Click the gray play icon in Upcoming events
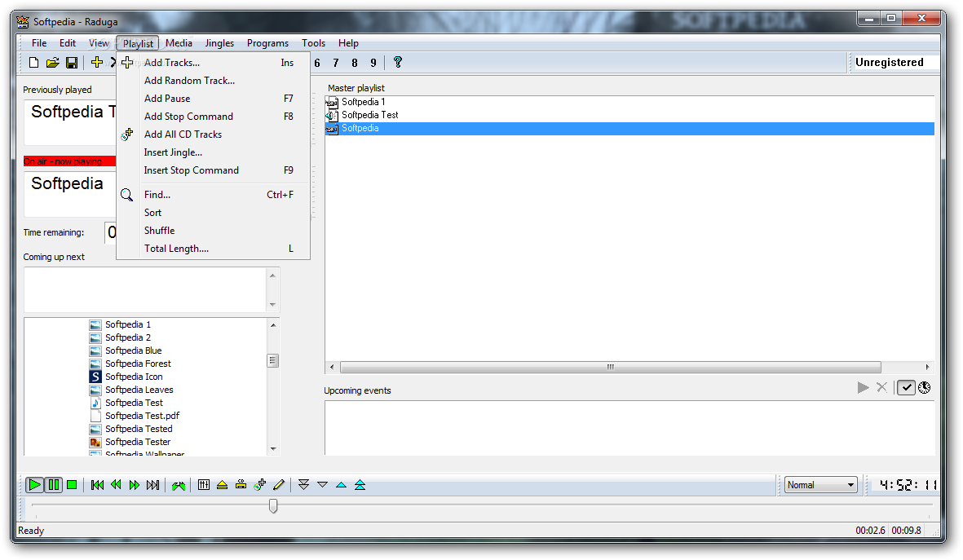Image resolution: width=963 pixels, height=560 pixels. [x=864, y=387]
